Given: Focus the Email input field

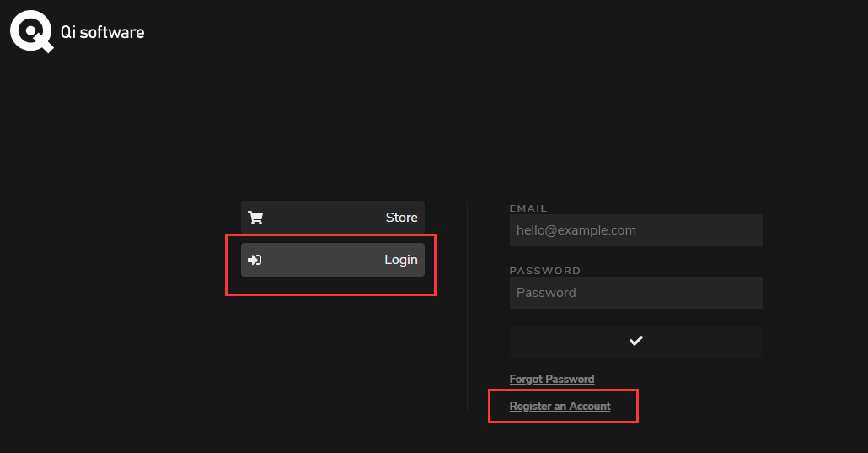Looking at the screenshot, I should tap(636, 230).
